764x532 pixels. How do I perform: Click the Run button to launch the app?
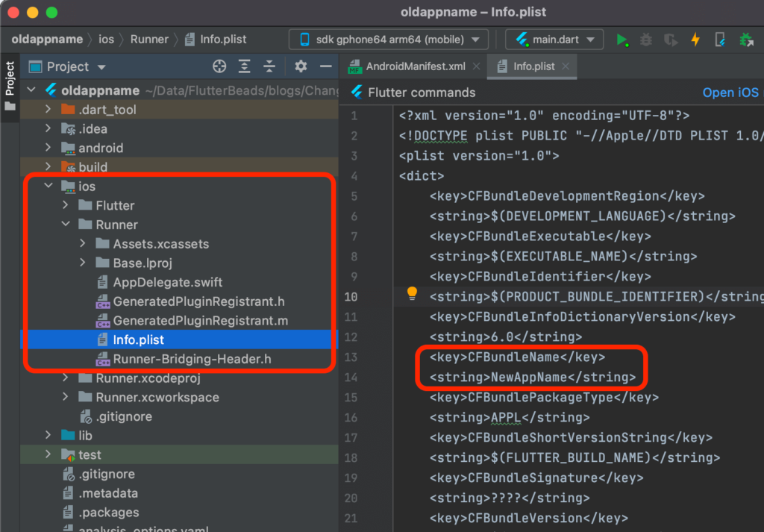[x=623, y=40]
